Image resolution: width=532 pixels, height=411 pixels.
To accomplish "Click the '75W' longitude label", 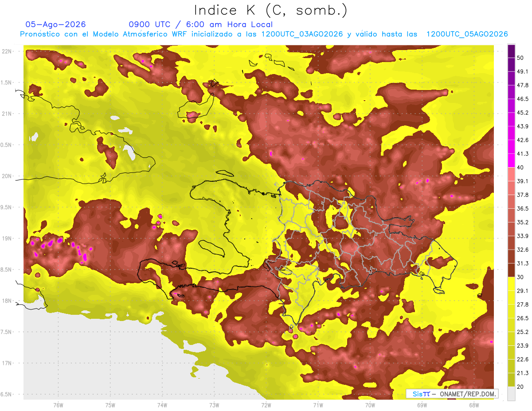I will click(110, 405).
